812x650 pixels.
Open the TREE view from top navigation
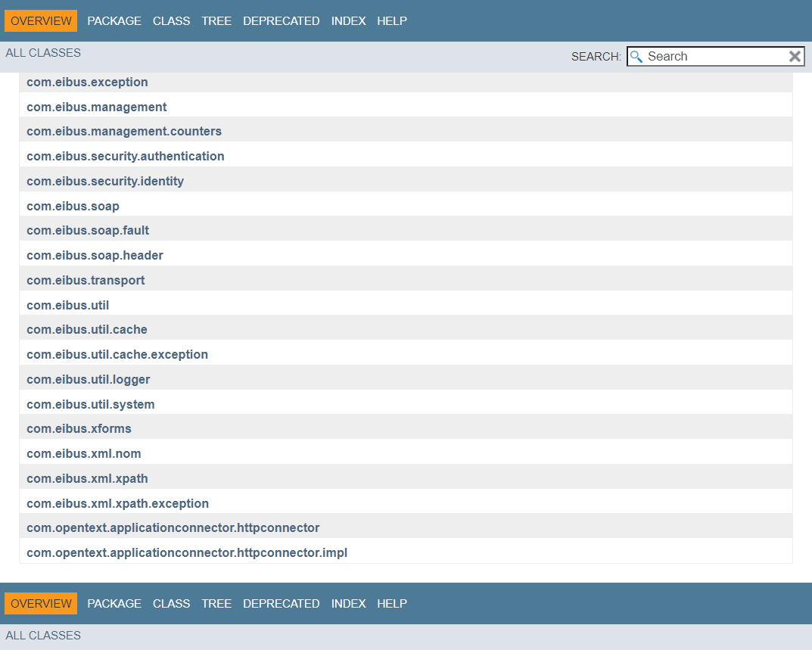(216, 21)
